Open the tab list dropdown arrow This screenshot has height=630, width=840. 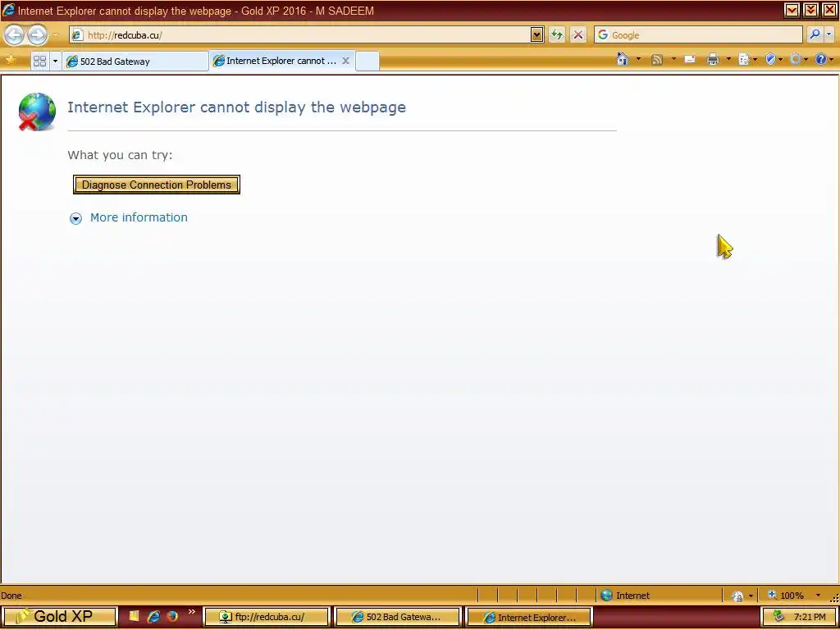[x=55, y=61]
